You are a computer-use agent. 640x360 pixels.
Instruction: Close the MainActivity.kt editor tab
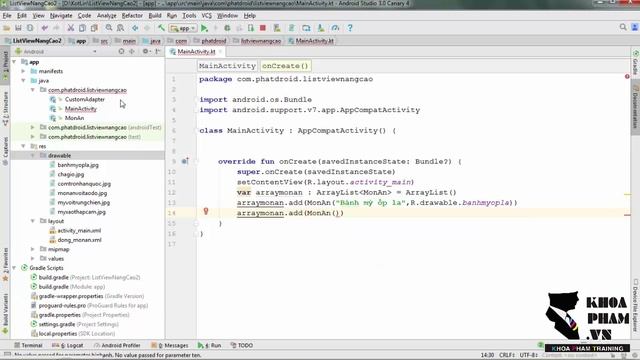(x=220, y=52)
